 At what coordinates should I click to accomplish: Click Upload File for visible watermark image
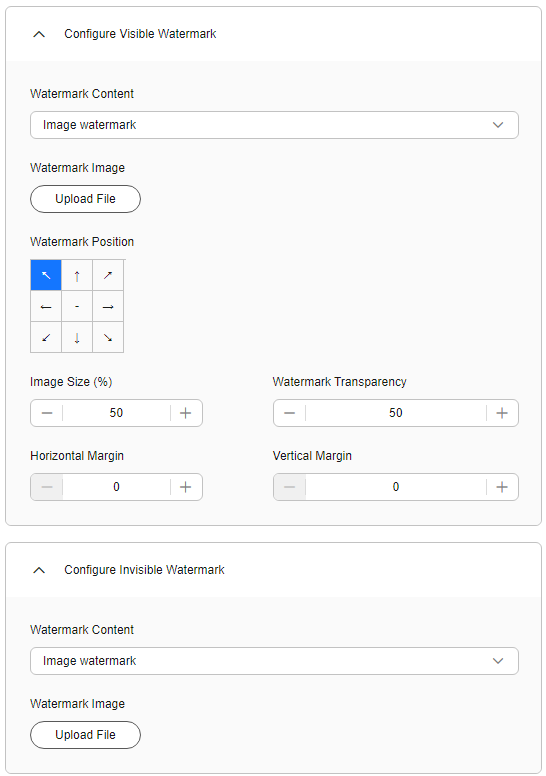pos(85,199)
